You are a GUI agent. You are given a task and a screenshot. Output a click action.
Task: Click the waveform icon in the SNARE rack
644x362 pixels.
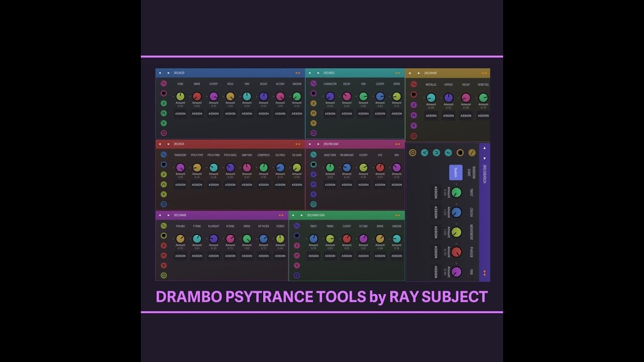(164, 226)
